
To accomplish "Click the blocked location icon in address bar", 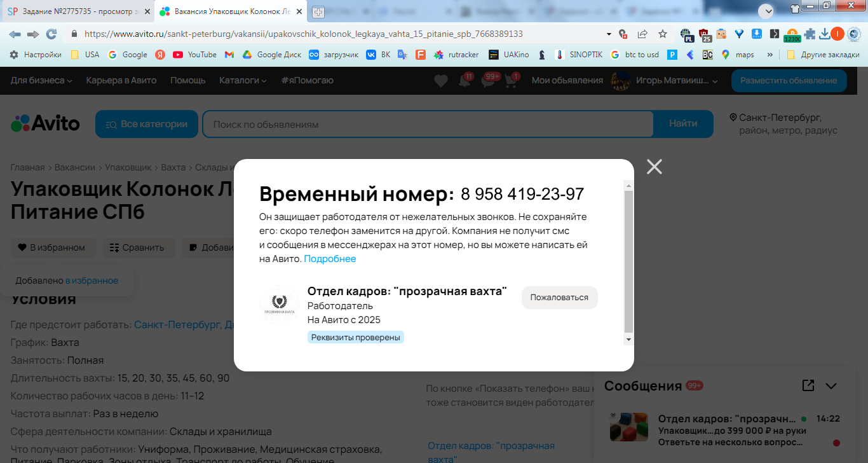I will click(x=623, y=34).
